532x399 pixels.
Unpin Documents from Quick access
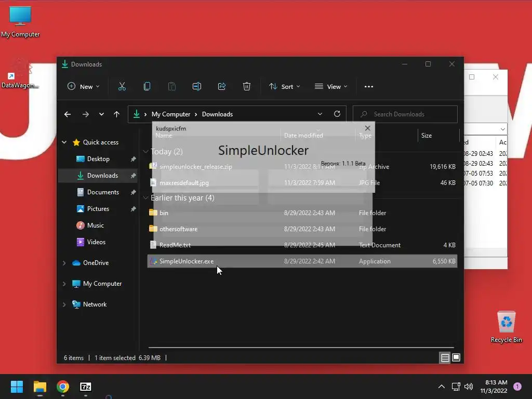point(133,192)
